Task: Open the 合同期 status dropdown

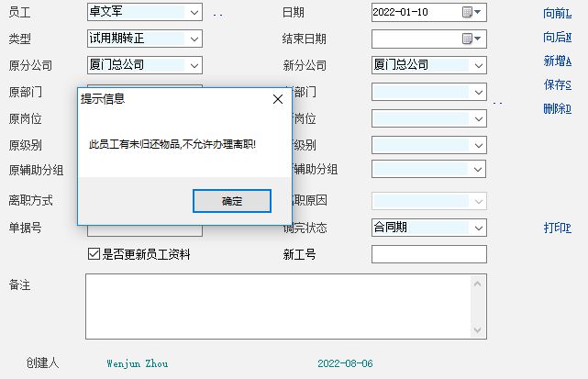Action: click(478, 227)
